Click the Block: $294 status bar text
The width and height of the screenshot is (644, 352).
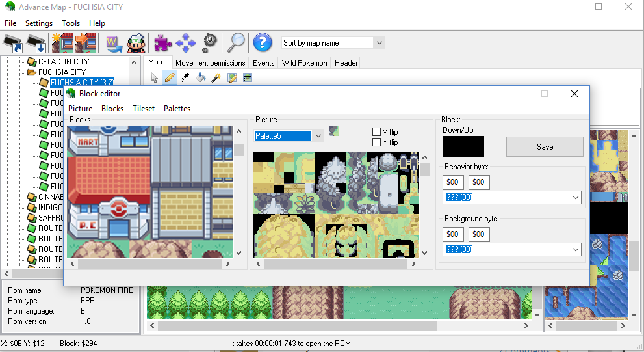tap(79, 344)
